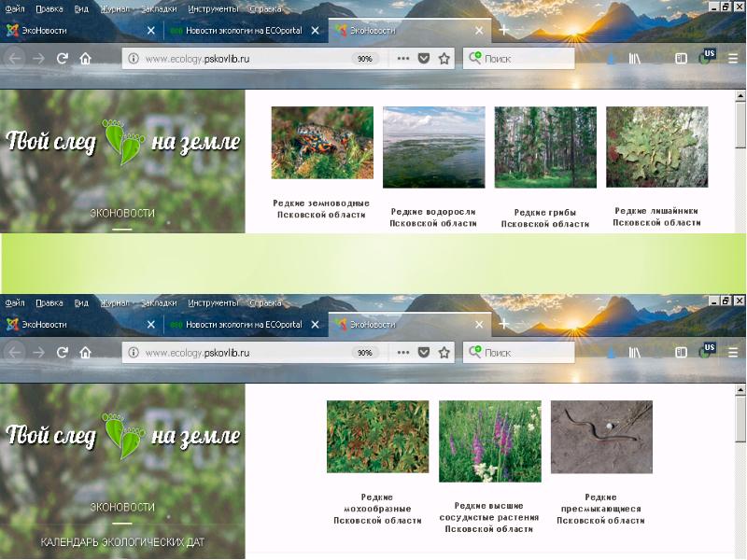Open the 'Редкие грибы Псковской области' link
The image size is (747, 560).
(544, 218)
